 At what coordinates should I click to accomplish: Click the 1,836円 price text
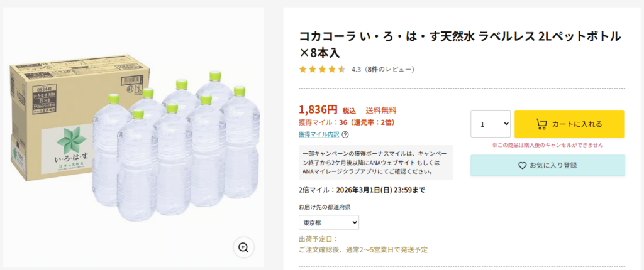tap(318, 110)
